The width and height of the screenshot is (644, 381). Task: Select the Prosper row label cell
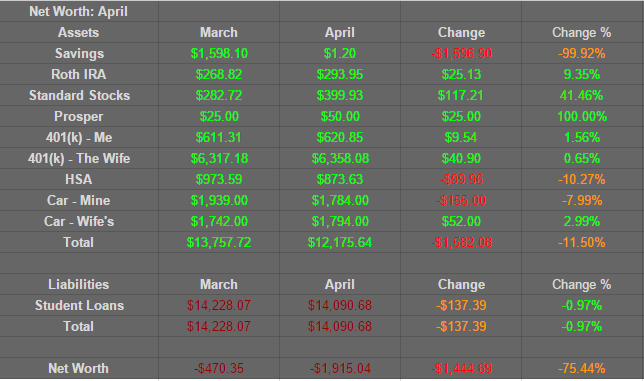[x=78, y=116]
